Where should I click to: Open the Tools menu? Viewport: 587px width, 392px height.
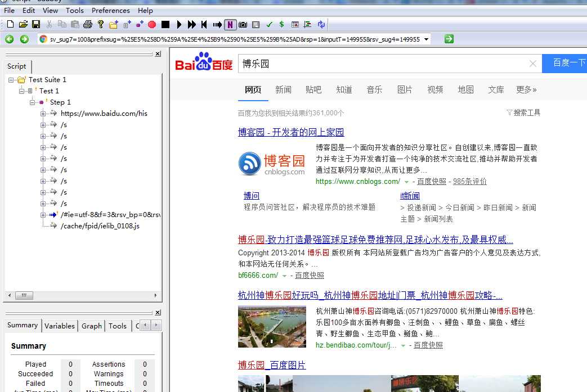pyautogui.click(x=74, y=11)
